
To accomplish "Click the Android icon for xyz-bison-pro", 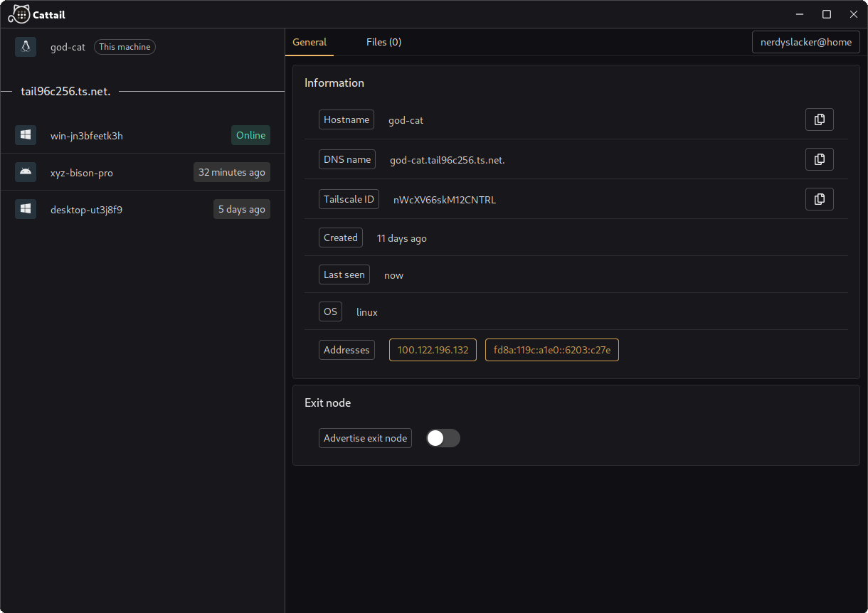I will (26, 172).
